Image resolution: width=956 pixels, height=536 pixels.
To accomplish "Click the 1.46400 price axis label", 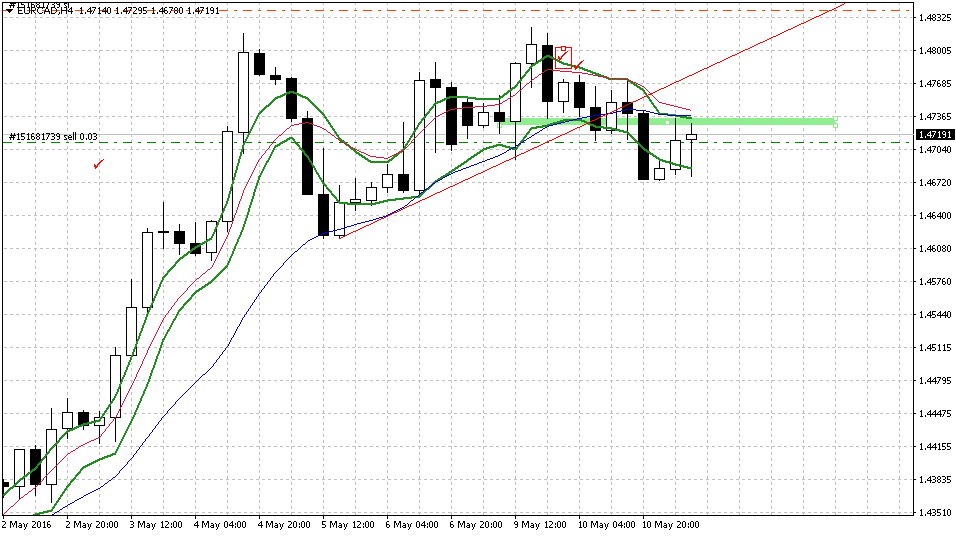I will (934, 215).
